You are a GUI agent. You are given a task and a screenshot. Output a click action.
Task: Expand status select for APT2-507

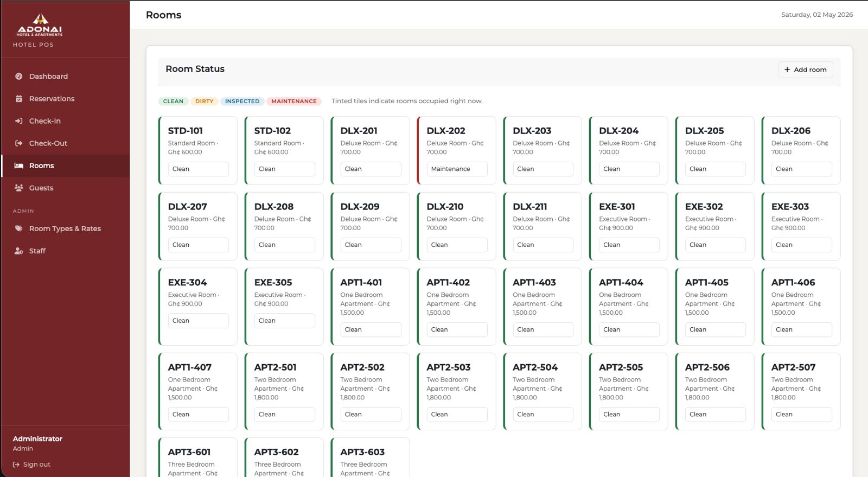[802, 414]
